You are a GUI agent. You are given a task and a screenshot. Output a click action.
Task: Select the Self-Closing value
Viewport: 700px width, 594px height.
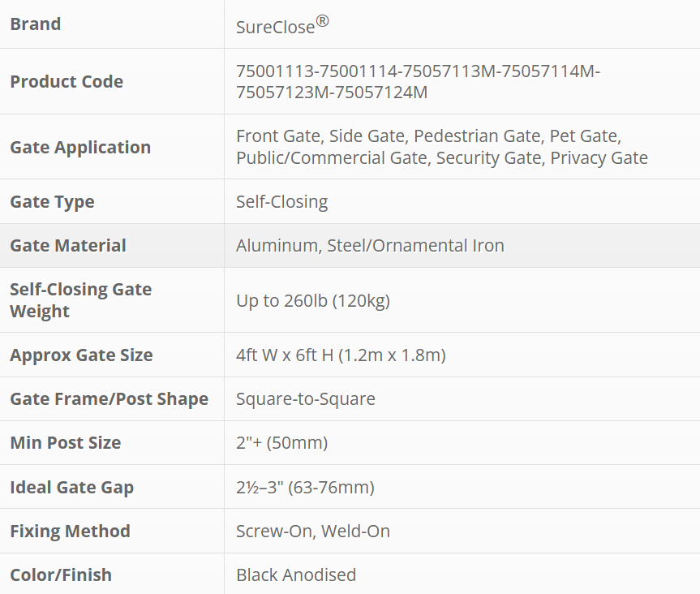coord(281,202)
